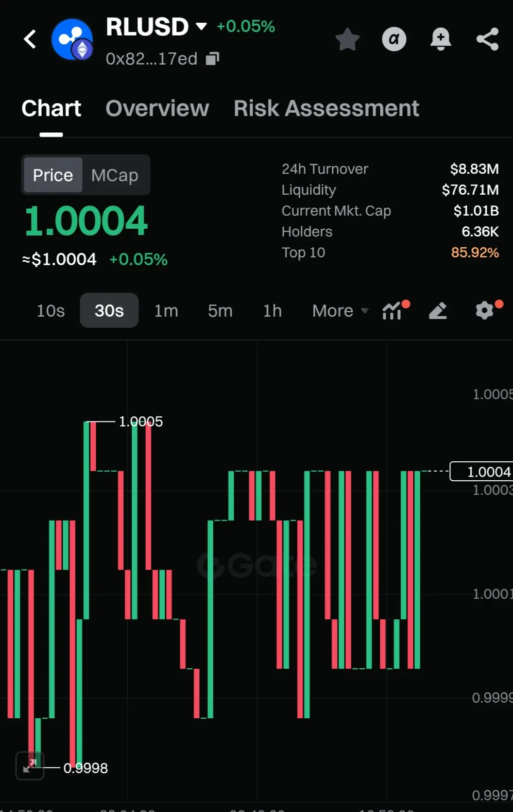The height and width of the screenshot is (812, 513).
Task: Tap the 24h Turnover value $8.83M
Action: (x=474, y=169)
